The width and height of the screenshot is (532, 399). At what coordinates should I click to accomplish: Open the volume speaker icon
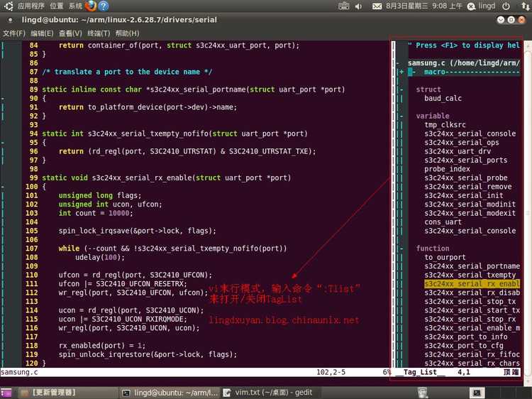pyautogui.click(x=358, y=6)
